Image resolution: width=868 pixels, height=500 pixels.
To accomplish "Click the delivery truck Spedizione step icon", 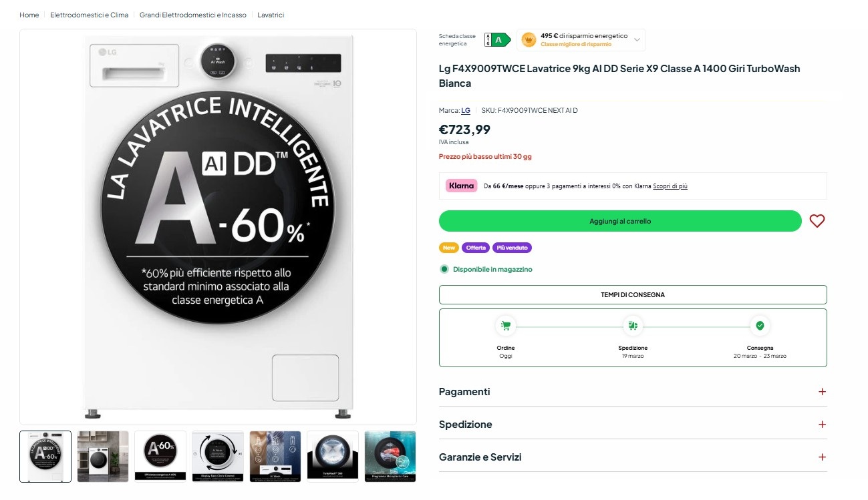I will [x=633, y=326].
